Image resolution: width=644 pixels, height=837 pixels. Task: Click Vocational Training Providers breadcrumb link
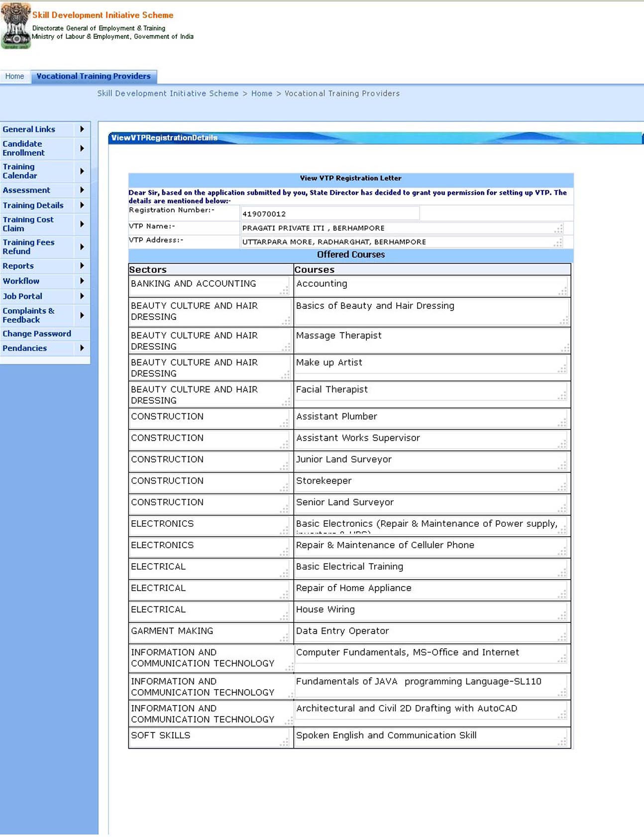342,94
